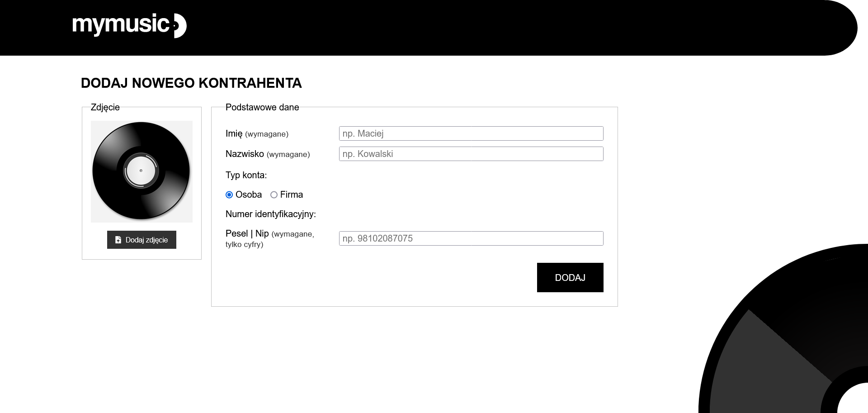Focus the Imię input showing np. Maciej
Screen dimensions: 868x413
(471, 133)
